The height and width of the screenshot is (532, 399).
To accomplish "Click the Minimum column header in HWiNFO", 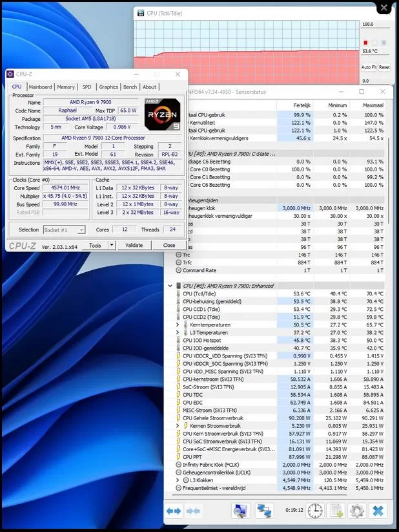I will coord(332,105).
